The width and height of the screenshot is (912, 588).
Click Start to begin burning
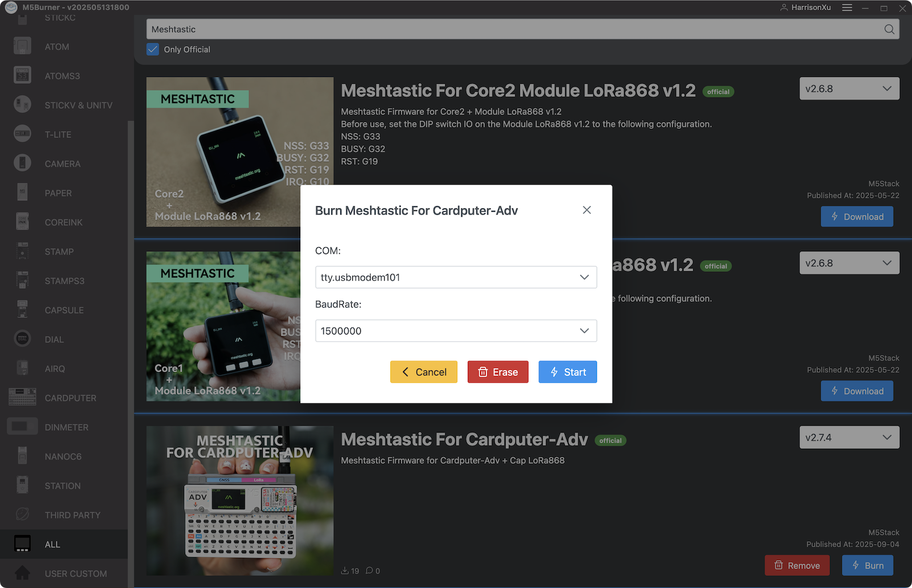pos(568,372)
